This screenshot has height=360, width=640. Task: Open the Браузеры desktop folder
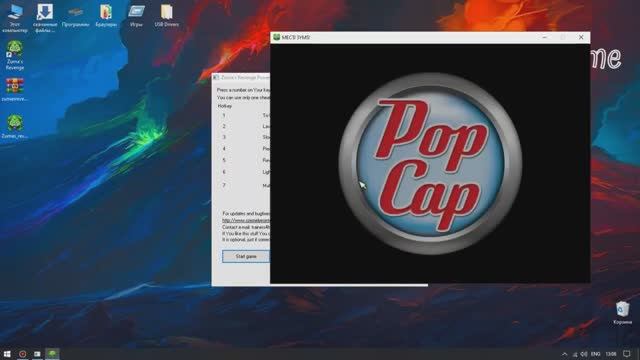coord(106,16)
